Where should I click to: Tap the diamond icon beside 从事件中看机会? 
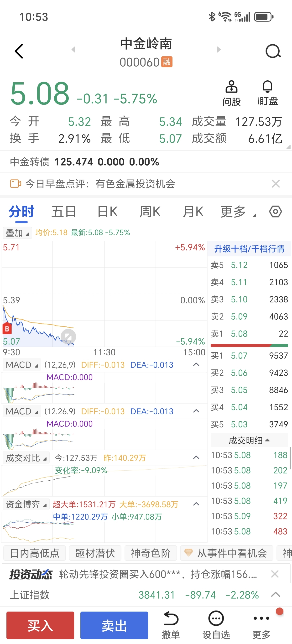coord(188,553)
